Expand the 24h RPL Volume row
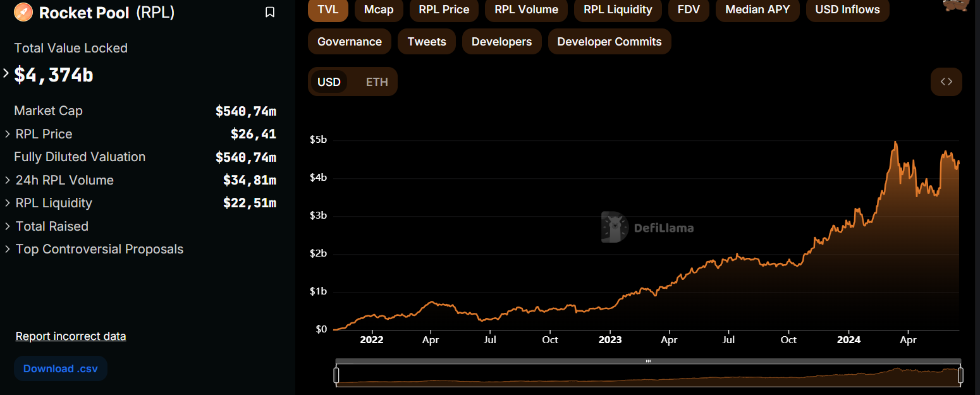This screenshot has width=980, height=395. (8, 180)
